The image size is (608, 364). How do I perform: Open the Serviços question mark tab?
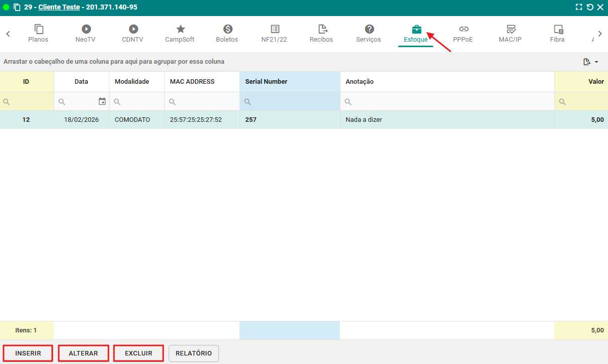pyautogui.click(x=369, y=30)
